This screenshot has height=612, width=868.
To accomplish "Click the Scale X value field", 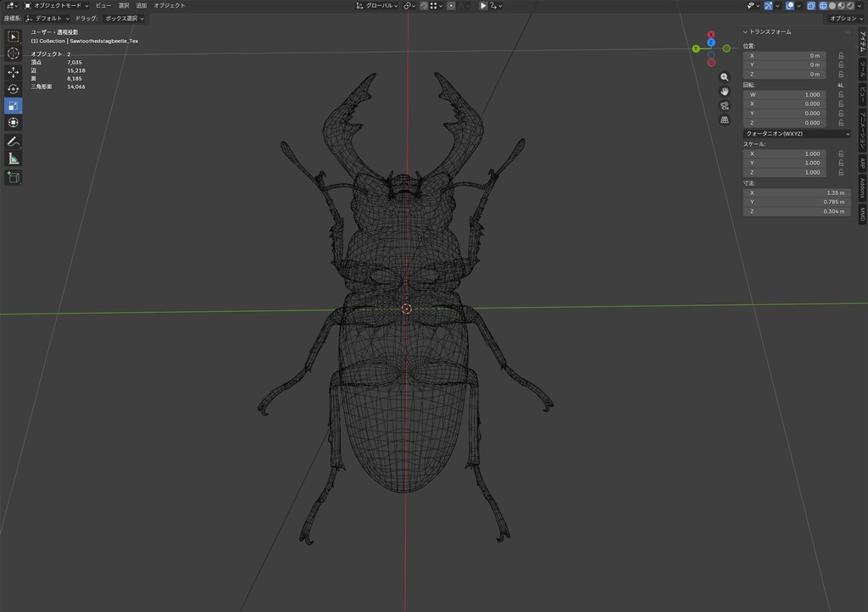I will pos(784,153).
